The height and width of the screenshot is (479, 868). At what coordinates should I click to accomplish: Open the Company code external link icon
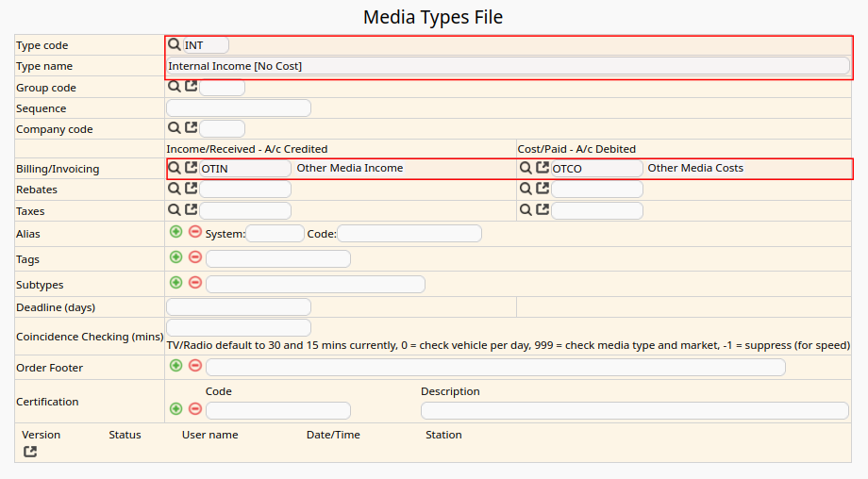point(191,128)
